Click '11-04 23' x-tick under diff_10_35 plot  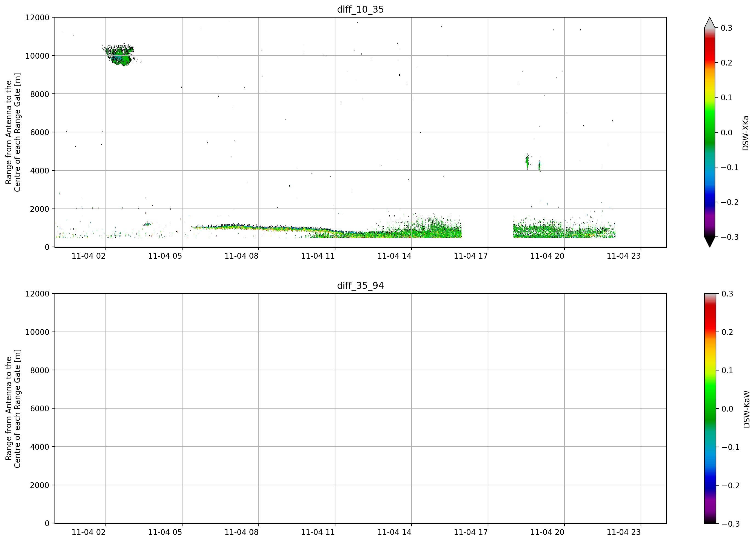pyautogui.click(x=624, y=256)
